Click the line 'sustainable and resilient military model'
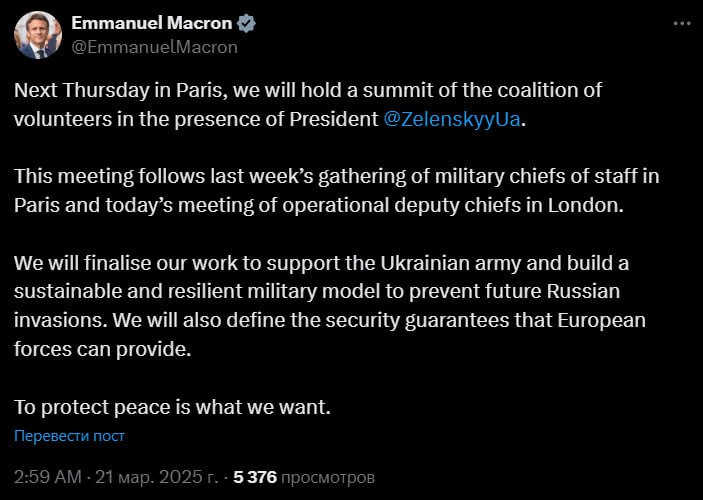This screenshot has width=703, height=500. coord(317,291)
